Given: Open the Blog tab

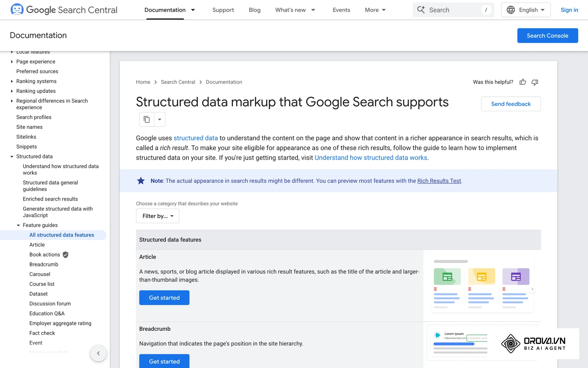Looking at the screenshot, I should [254, 10].
